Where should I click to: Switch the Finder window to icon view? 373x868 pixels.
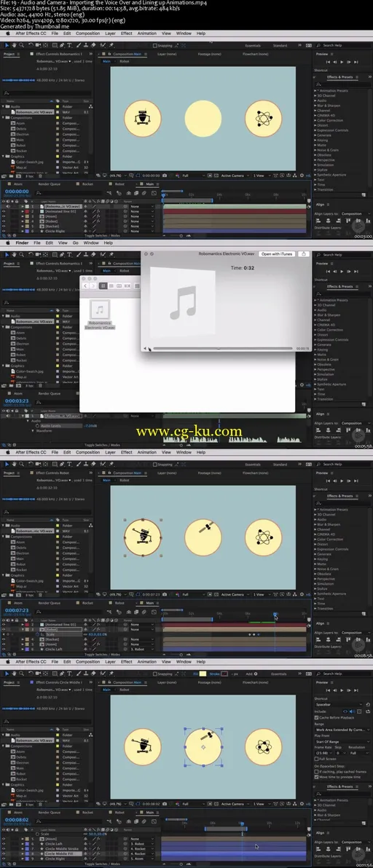[x=103, y=285]
